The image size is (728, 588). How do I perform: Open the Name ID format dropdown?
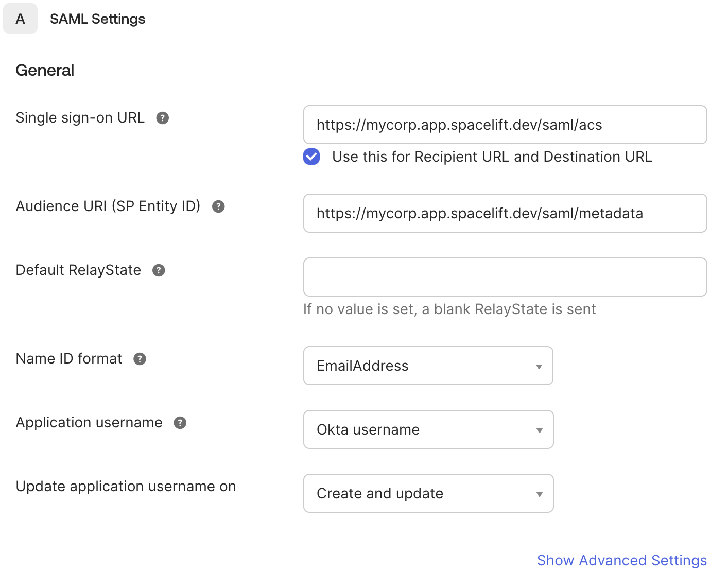pyautogui.click(x=428, y=366)
